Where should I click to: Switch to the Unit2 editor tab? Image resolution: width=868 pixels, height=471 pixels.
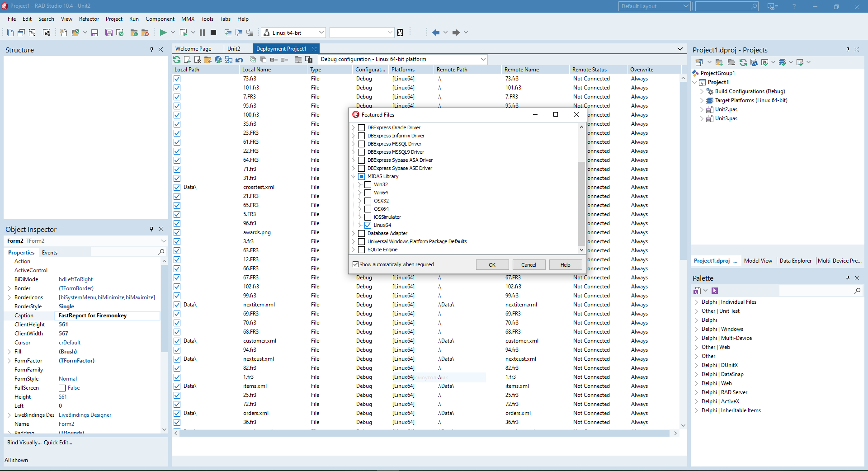[234, 49]
